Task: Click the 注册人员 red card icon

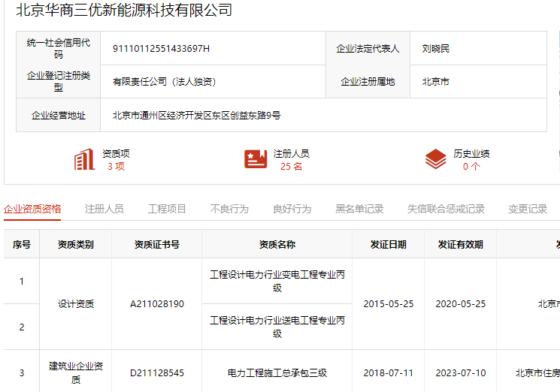Action: pos(256,159)
